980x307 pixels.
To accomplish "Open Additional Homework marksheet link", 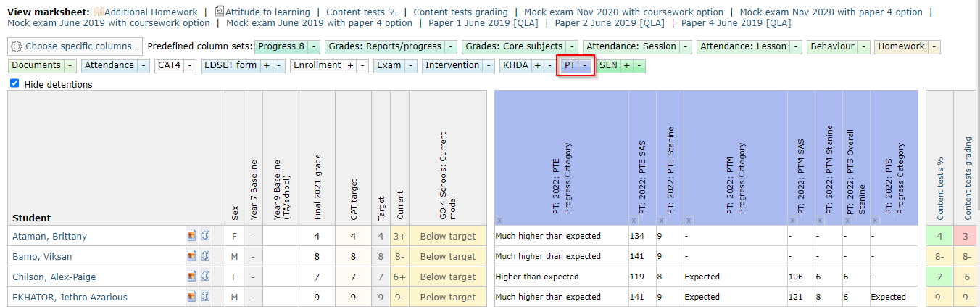I will point(151,12).
